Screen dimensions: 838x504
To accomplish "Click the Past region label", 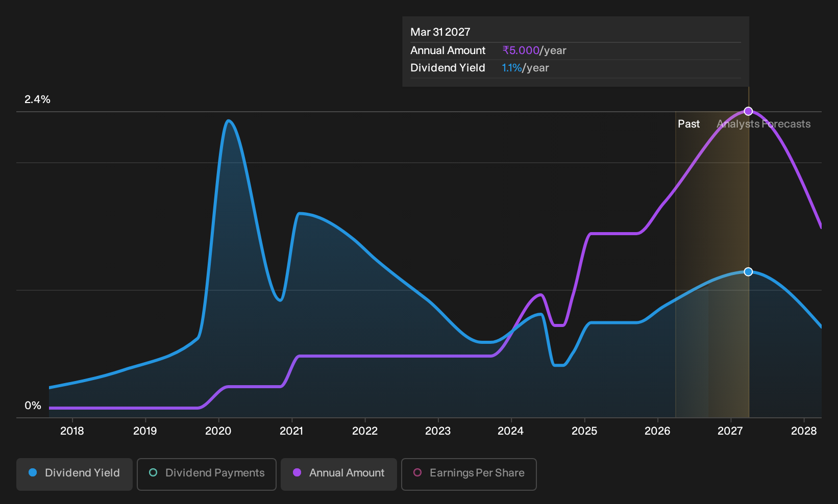I will click(688, 124).
